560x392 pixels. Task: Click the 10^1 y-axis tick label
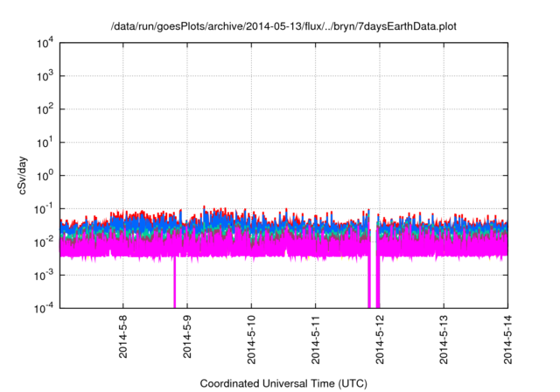44,143
